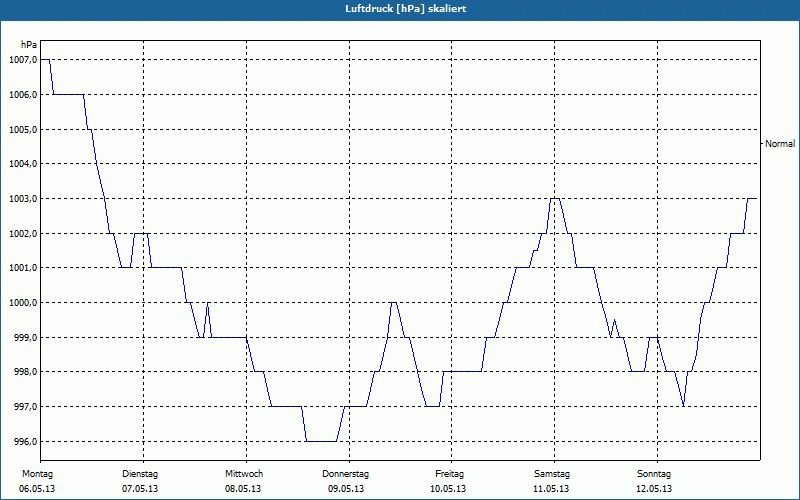Screen dimensions: 800x500
Task: Click the 1002,0 axis value
Action: [23, 233]
